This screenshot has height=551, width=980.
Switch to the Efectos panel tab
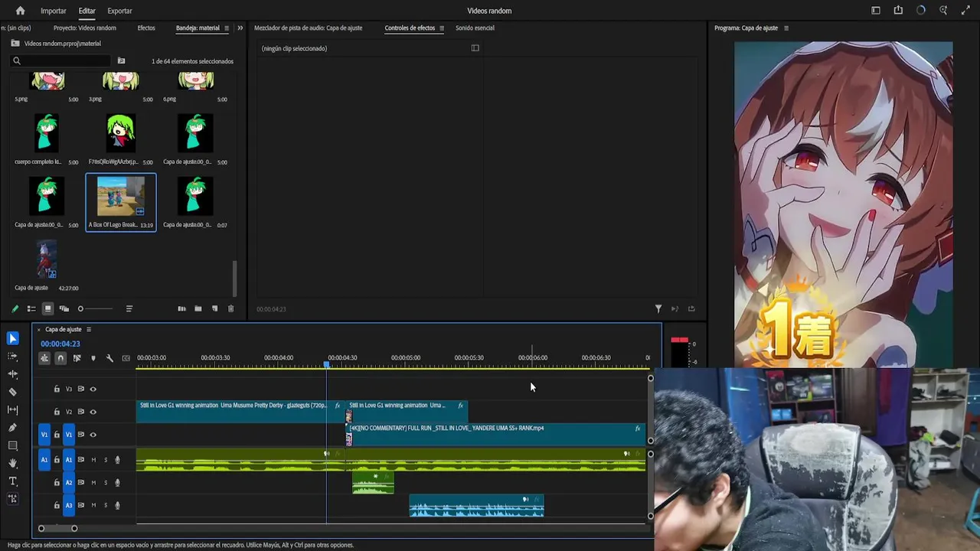146,28
